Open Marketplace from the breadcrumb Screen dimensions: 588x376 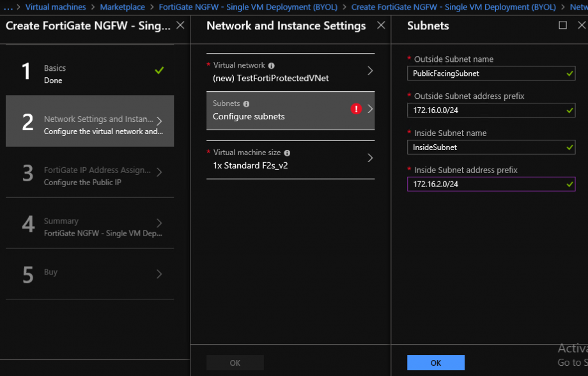[x=122, y=7]
